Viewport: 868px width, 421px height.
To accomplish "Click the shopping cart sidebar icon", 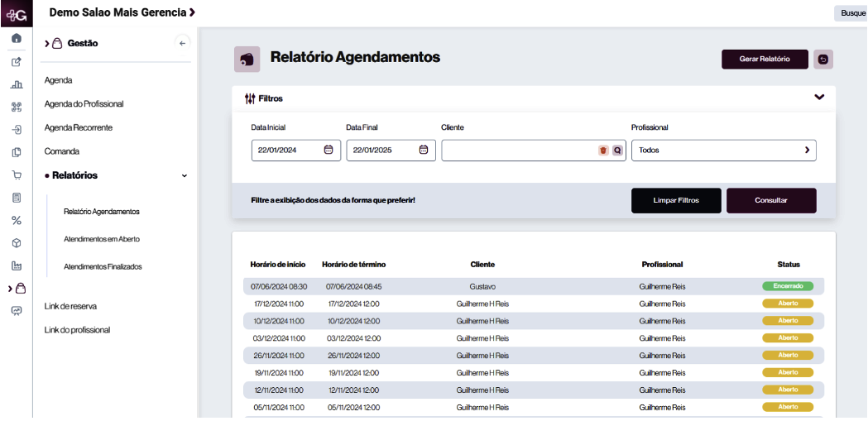I will pyautogui.click(x=16, y=175).
